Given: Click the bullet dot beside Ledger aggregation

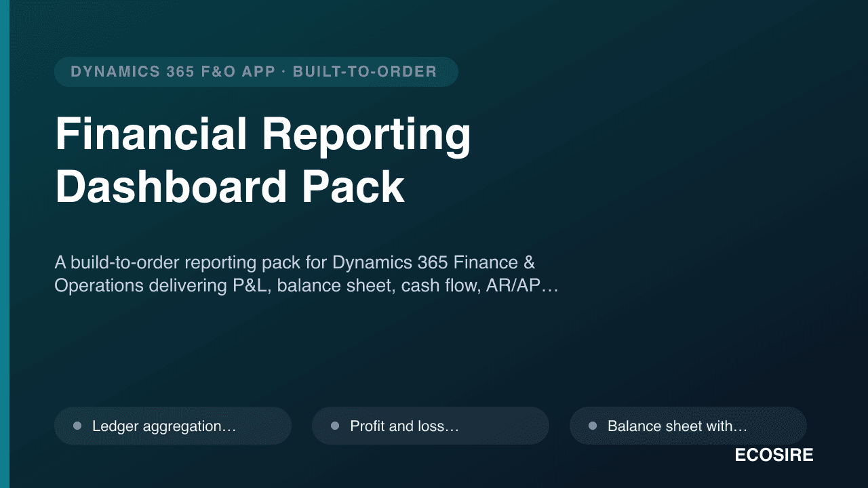Looking at the screenshot, I should click(77, 426).
